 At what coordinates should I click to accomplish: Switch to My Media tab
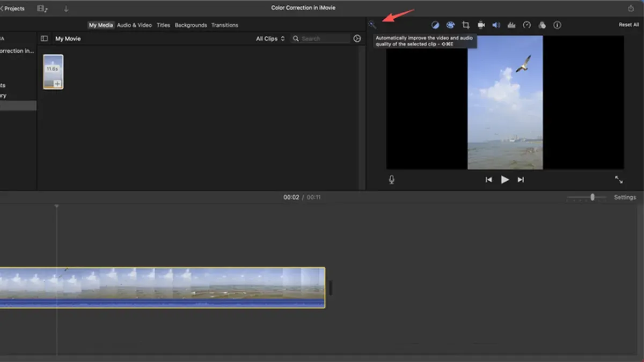click(101, 25)
